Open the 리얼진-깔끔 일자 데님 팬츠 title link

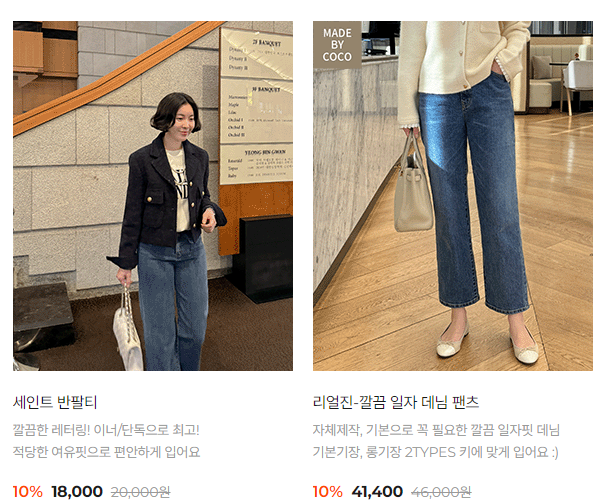pos(396,402)
